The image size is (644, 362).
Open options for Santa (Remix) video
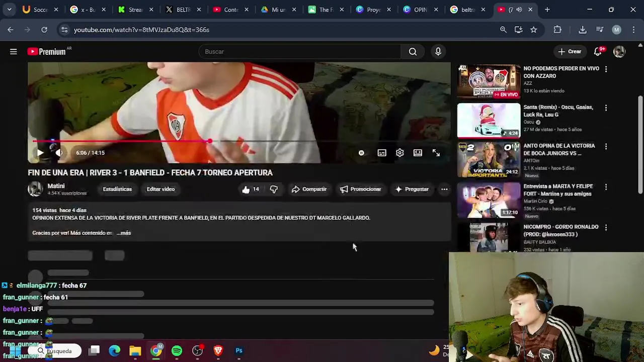[x=606, y=108]
